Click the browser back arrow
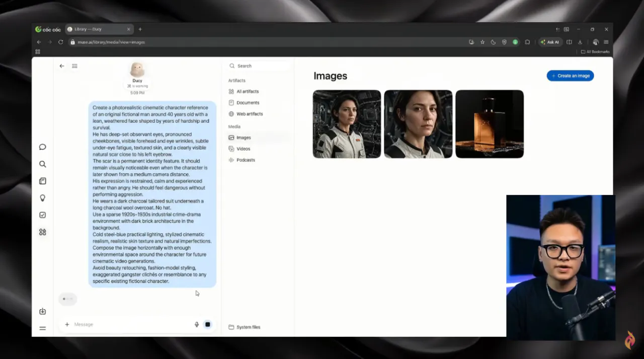The image size is (644, 359). [39, 42]
